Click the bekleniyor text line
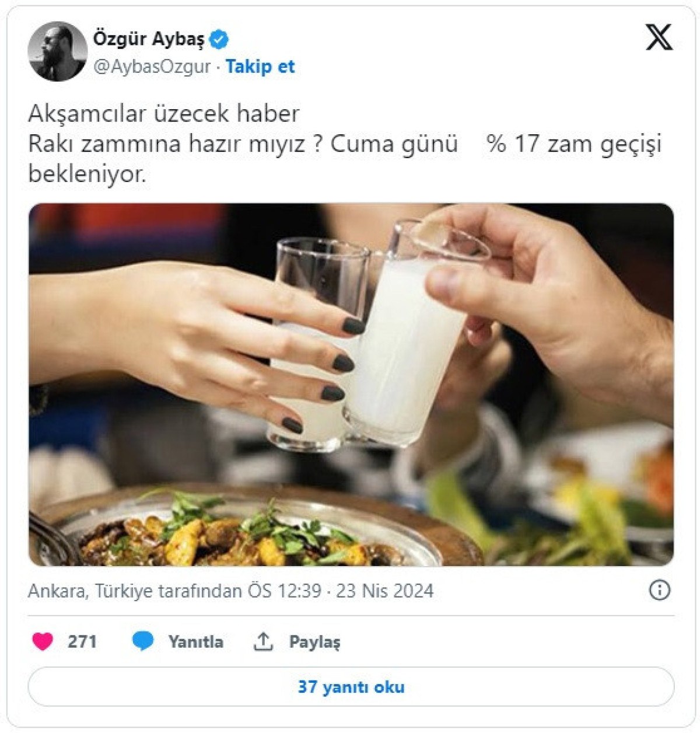 coord(87,174)
